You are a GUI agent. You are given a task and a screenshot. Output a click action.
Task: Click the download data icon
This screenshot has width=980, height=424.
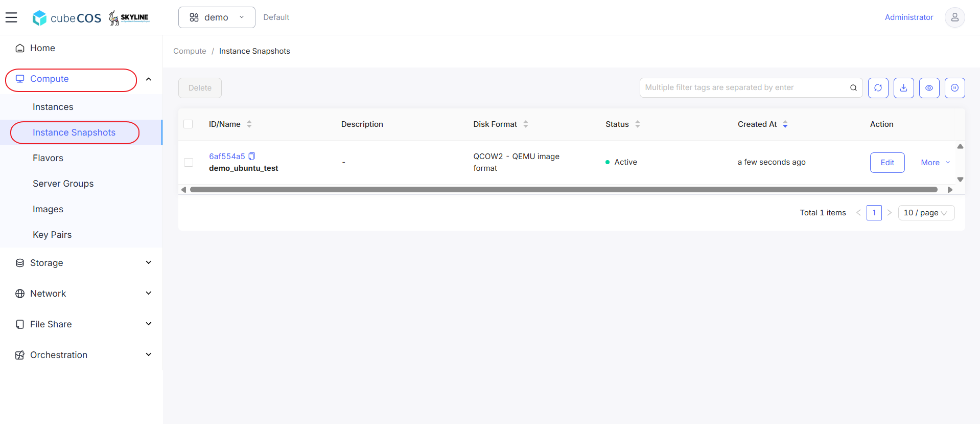(x=903, y=88)
